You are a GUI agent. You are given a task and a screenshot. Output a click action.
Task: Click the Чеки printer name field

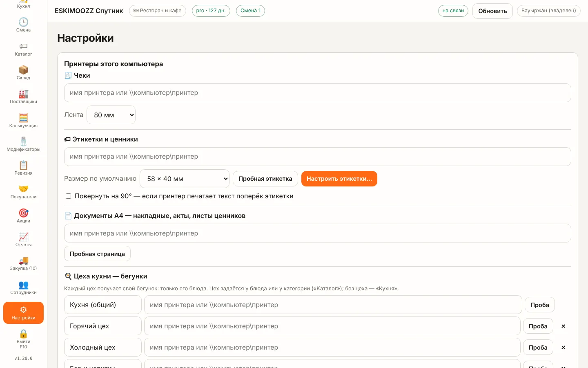pyautogui.click(x=318, y=93)
